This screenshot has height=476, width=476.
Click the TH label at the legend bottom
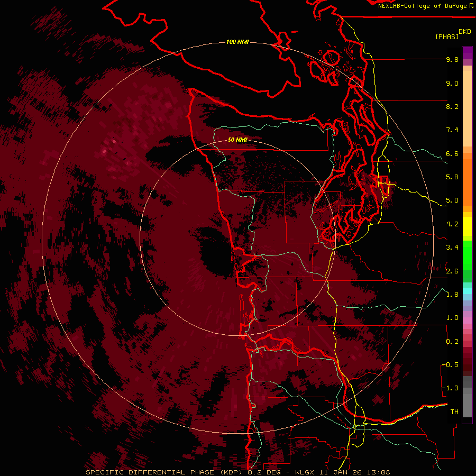click(x=454, y=411)
